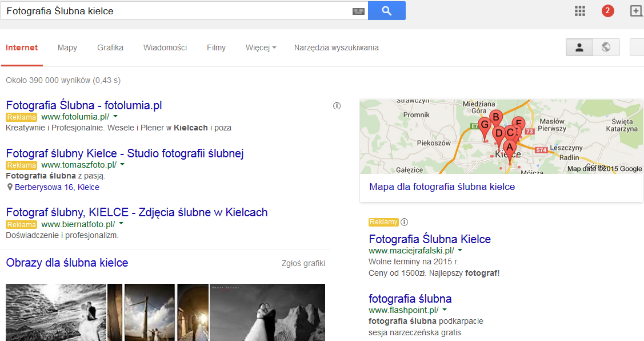Click the add account plus icon top right
Viewport: 644px width, 341px height.
[x=636, y=10]
